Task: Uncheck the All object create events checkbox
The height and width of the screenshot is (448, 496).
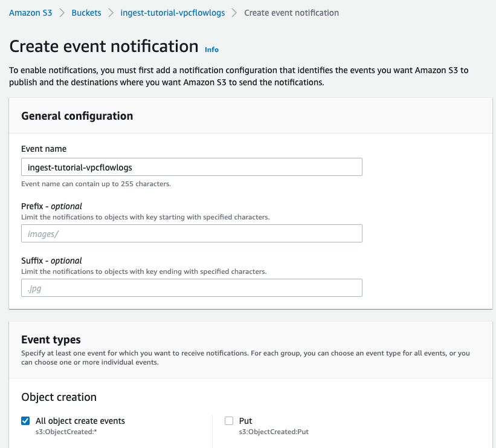Action: pyautogui.click(x=25, y=420)
